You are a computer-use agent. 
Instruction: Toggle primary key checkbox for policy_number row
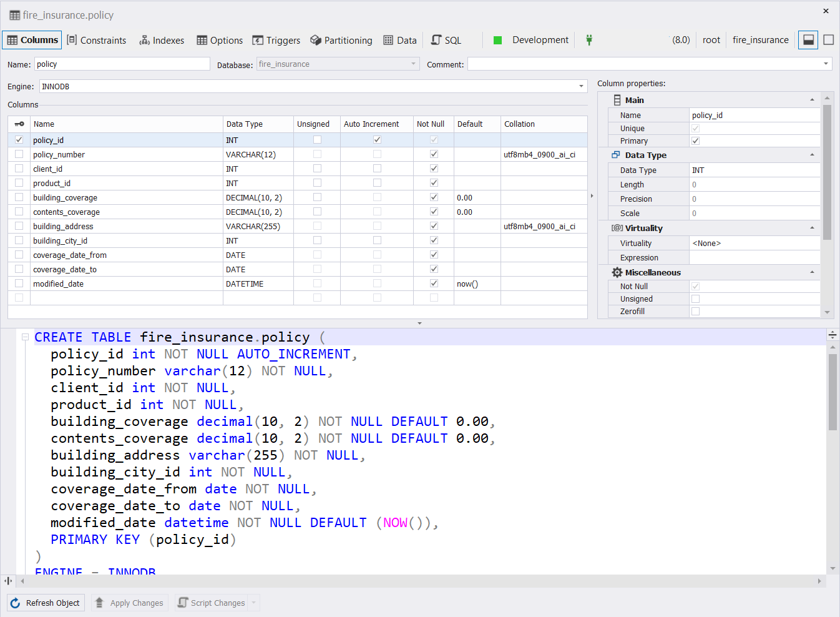coord(19,154)
